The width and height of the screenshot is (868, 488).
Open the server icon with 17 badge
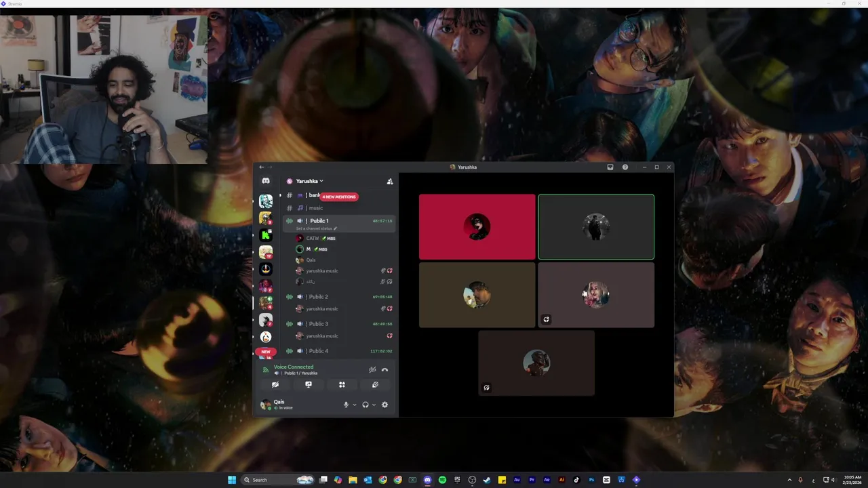coord(266,252)
